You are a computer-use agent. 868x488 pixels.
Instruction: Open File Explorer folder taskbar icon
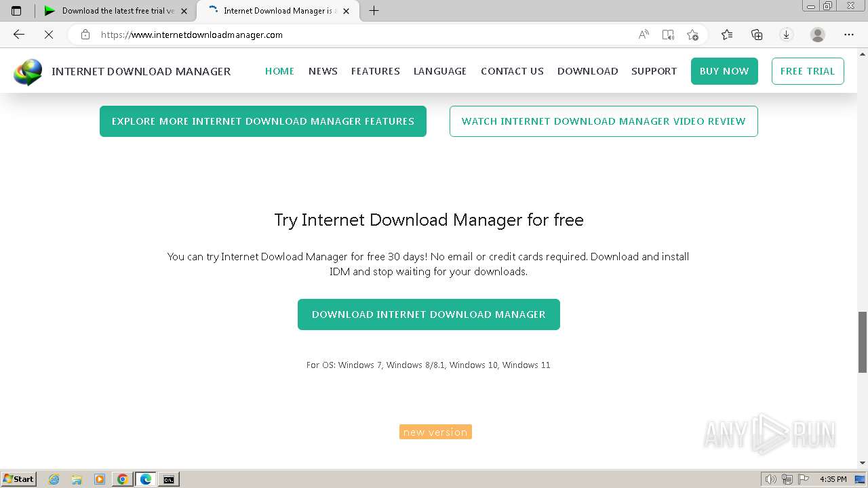77,479
